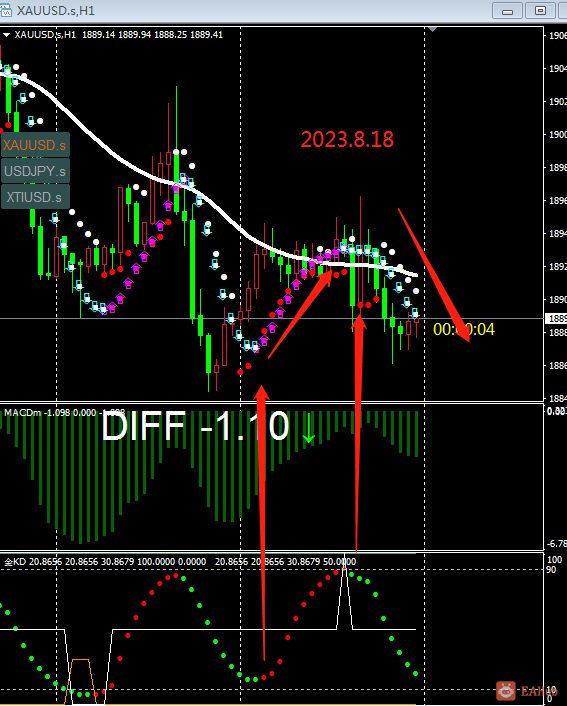Image resolution: width=567 pixels, height=706 pixels.
Task: Click the DIFF -1.10 text label
Action: point(195,426)
